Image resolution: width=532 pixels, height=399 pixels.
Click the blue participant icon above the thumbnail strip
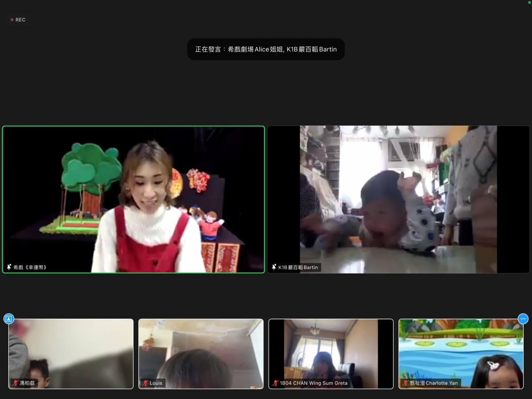9,319
